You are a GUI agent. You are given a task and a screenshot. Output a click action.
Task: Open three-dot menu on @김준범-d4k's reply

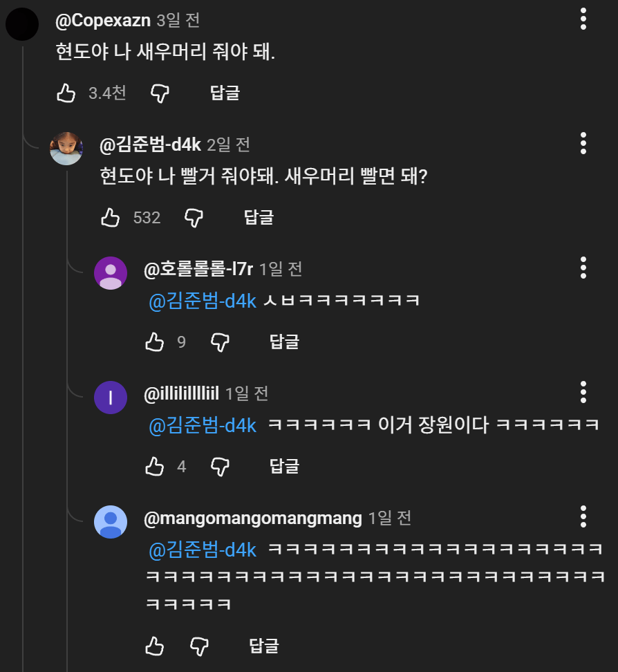(x=583, y=143)
